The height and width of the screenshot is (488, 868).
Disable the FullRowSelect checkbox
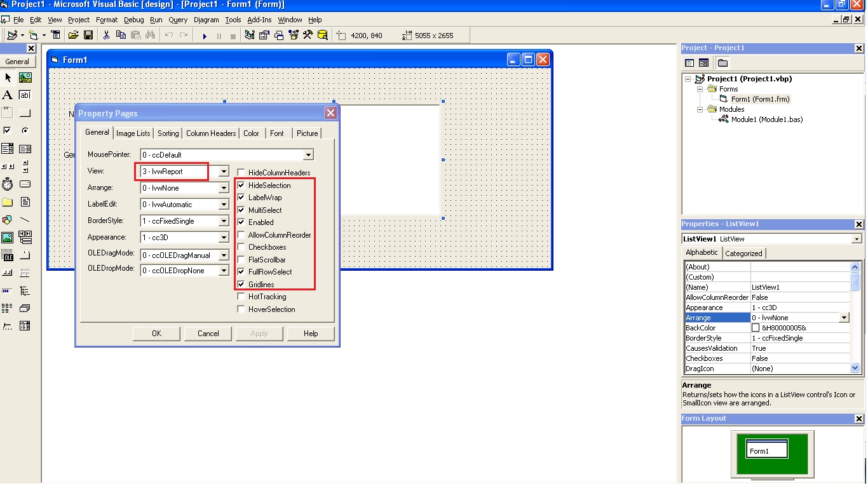241,272
